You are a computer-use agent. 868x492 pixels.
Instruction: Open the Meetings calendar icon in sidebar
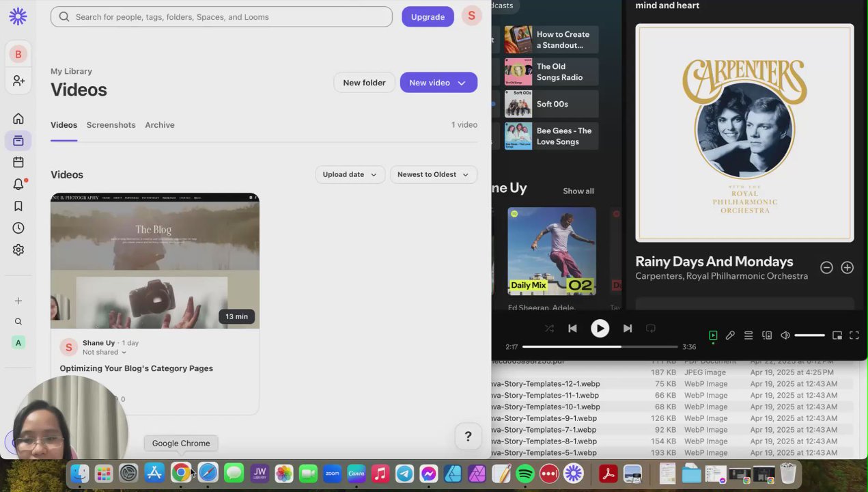18,163
